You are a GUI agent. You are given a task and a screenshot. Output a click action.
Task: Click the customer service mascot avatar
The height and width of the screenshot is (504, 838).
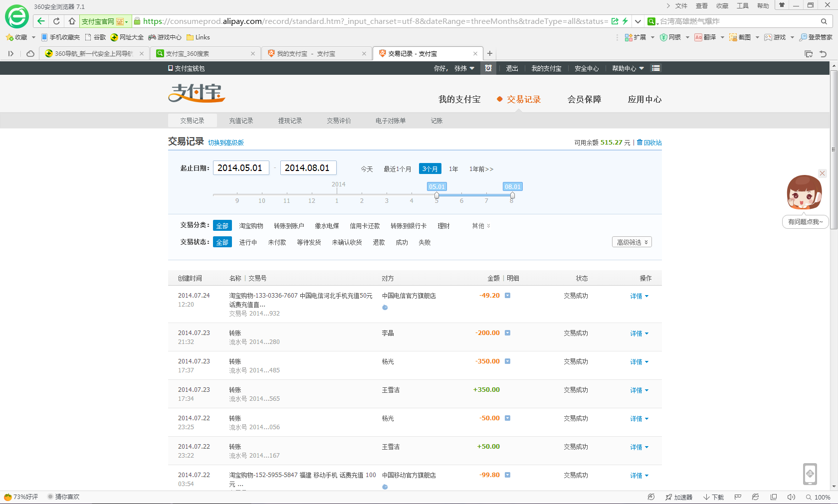pos(804,192)
